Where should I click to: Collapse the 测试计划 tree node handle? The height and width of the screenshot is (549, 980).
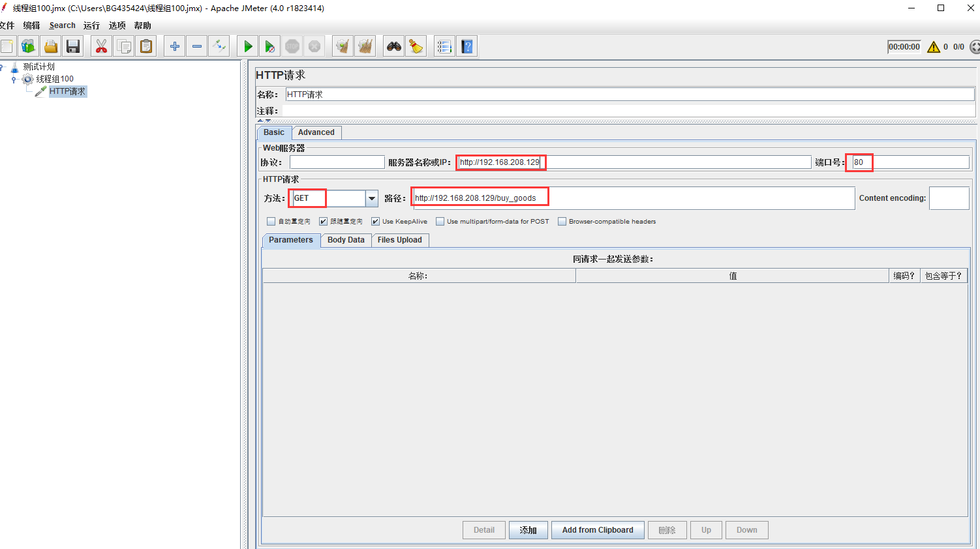pos(2,67)
